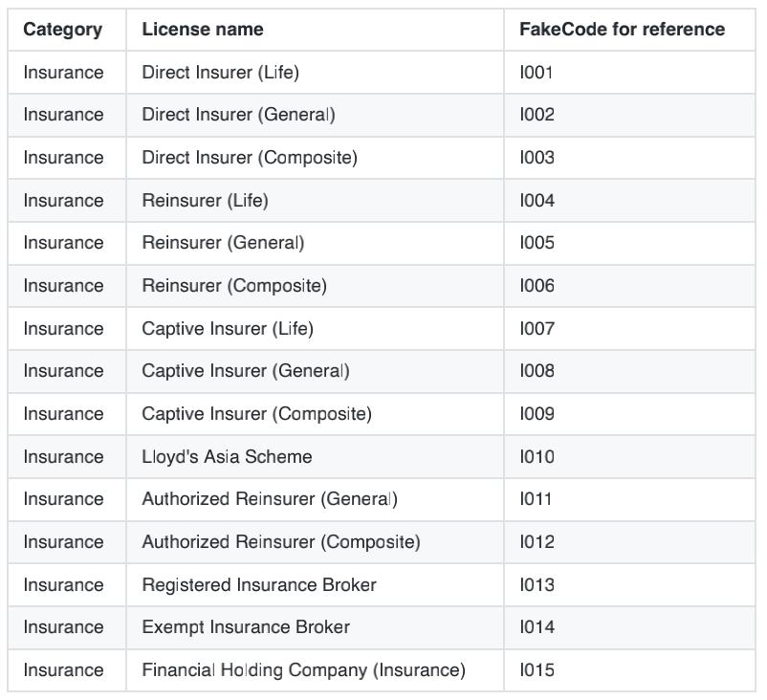767x700 pixels.
Task: Click the Direct Insurer (Composite) entry
Action: (x=249, y=158)
